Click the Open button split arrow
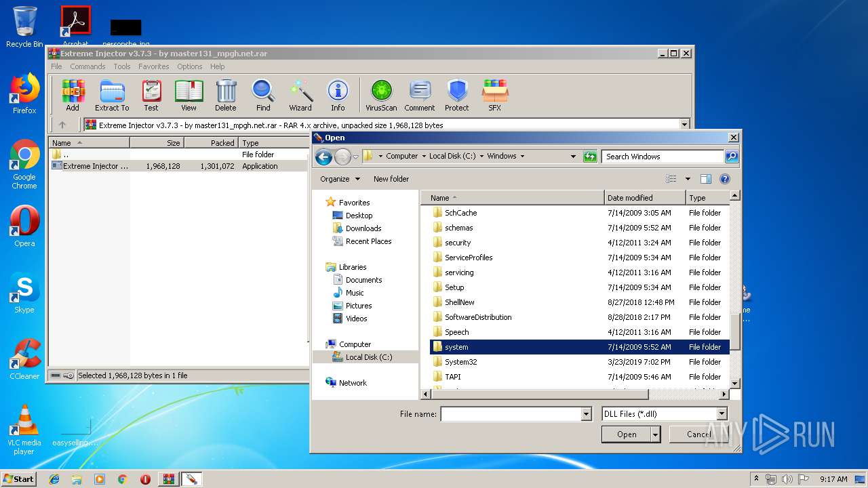The width and height of the screenshot is (868, 488). 655,434
